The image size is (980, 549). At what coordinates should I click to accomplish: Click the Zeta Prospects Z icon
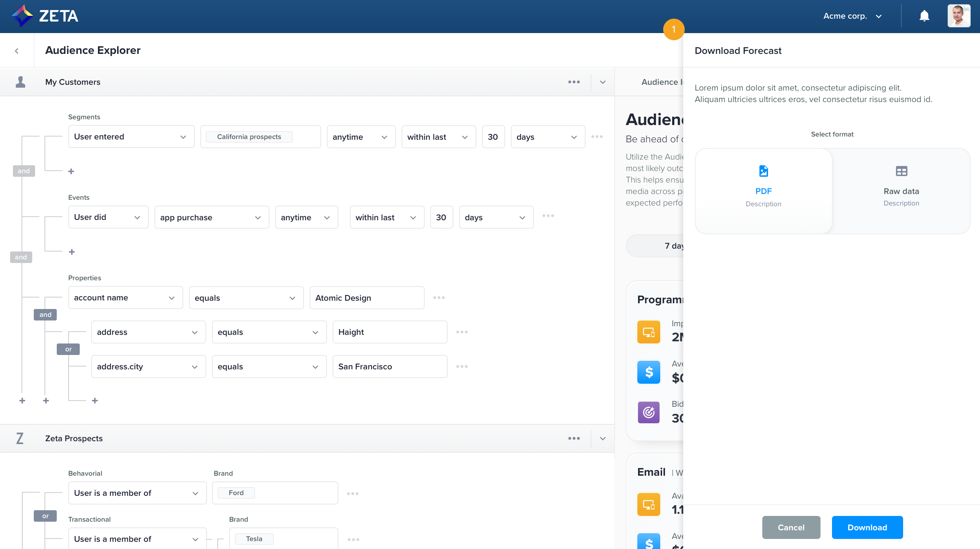click(20, 438)
